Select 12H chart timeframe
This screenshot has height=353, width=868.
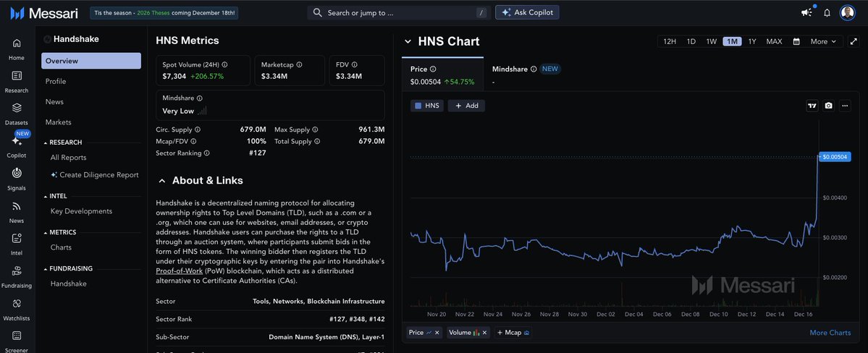pyautogui.click(x=669, y=41)
